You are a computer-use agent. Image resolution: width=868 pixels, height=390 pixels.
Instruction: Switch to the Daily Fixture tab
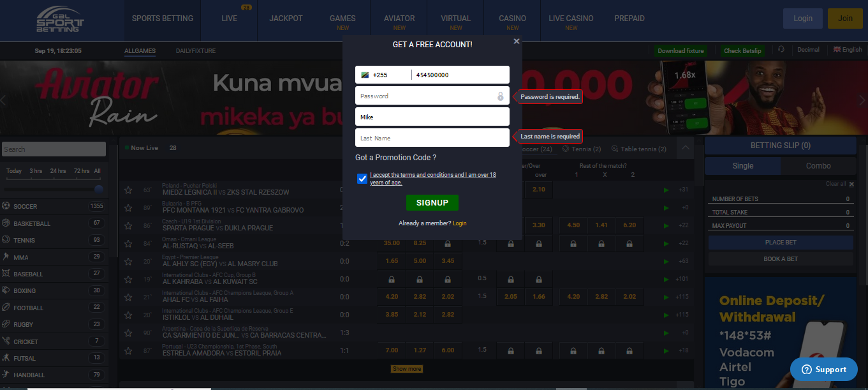(196, 50)
